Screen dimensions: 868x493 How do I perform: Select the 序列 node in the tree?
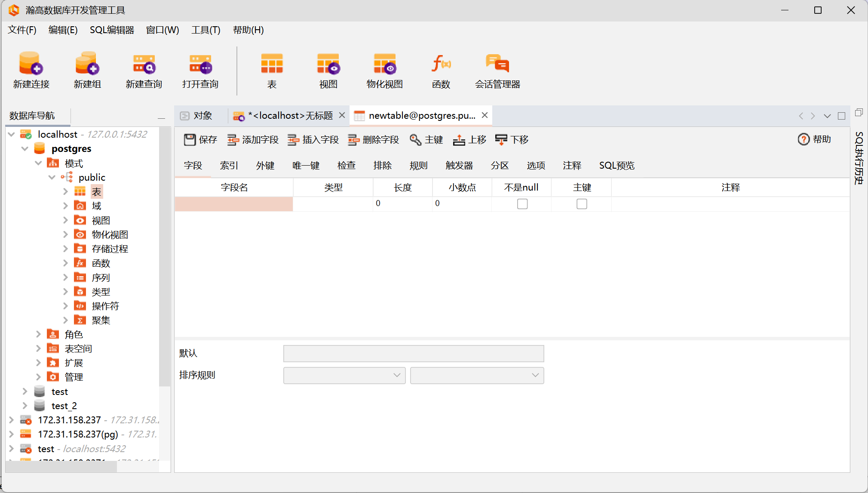click(101, 278)
